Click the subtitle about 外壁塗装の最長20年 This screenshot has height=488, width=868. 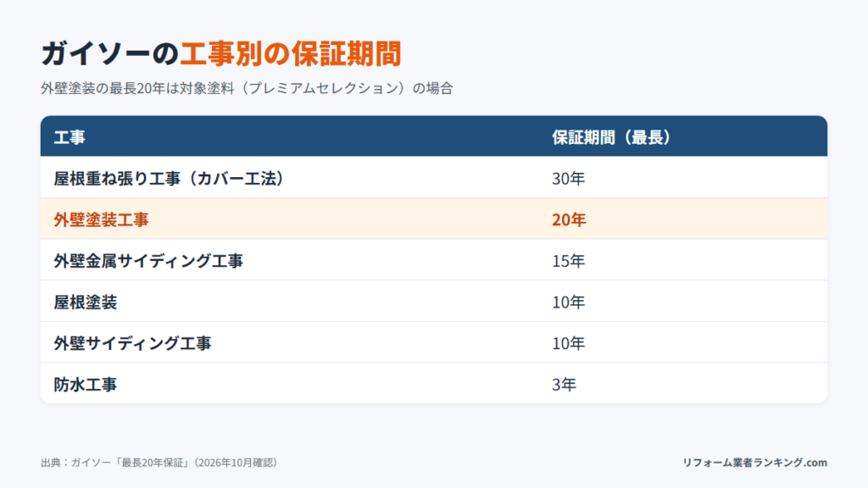click(247, 88)
